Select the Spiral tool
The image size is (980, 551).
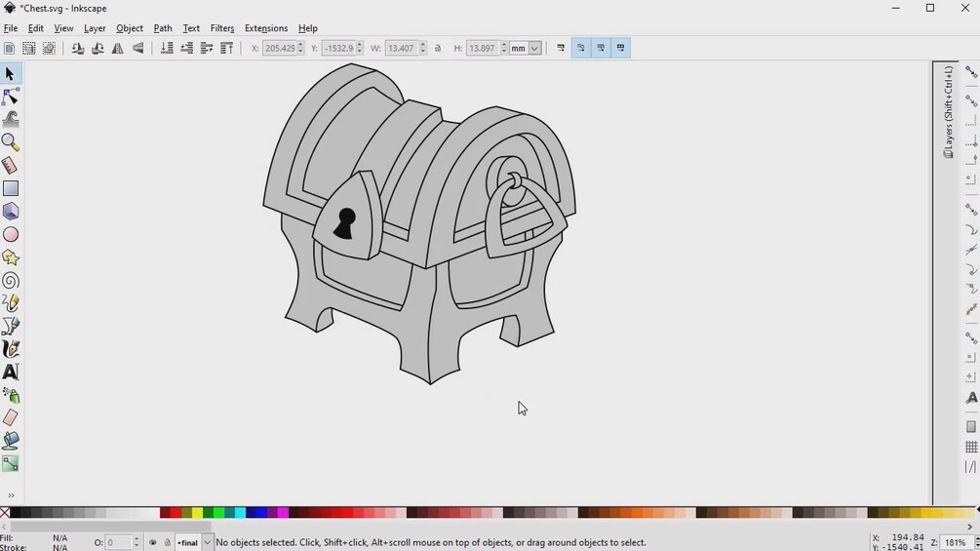coord(10,281)
